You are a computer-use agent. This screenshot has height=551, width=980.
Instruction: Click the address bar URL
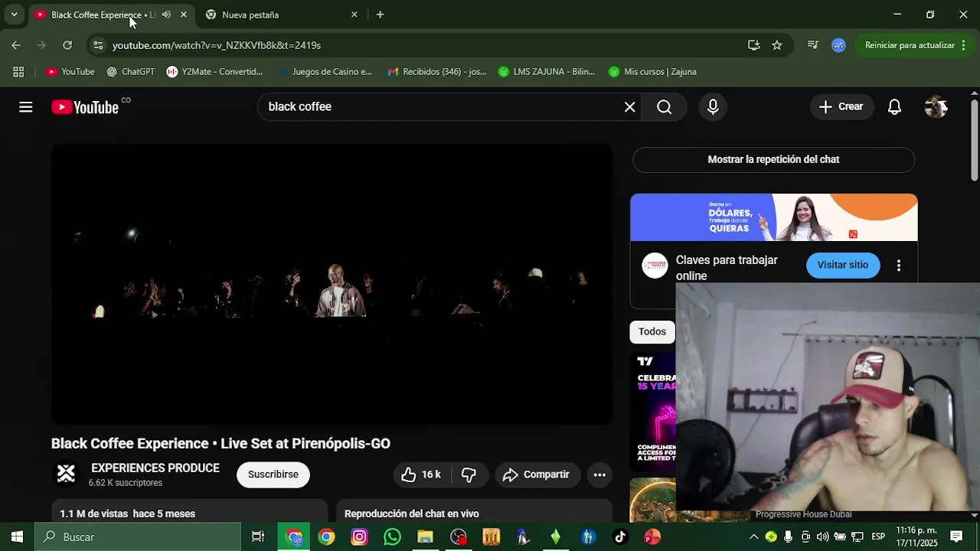coord(217,45)
